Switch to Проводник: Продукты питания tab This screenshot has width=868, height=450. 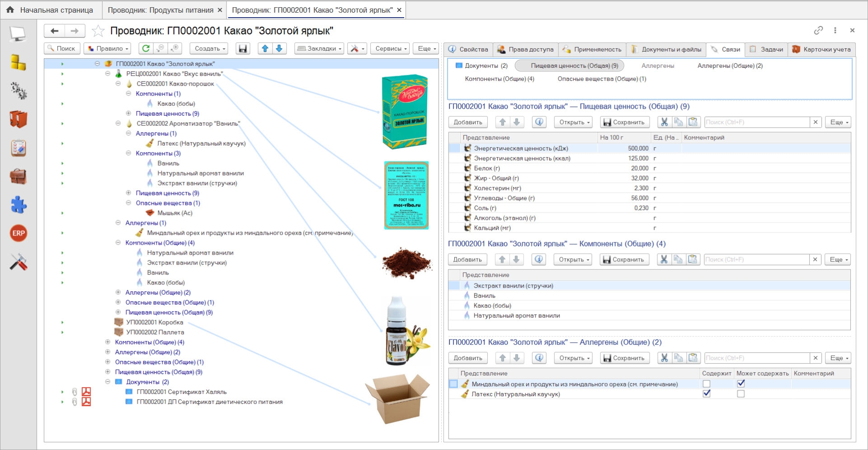click(165, 10)
